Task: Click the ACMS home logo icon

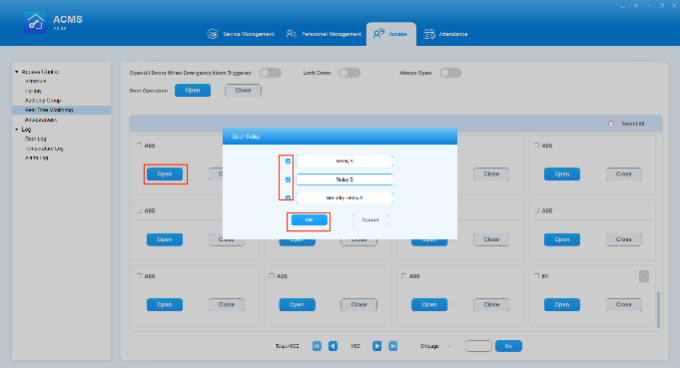Action: [x=35, y=22]
